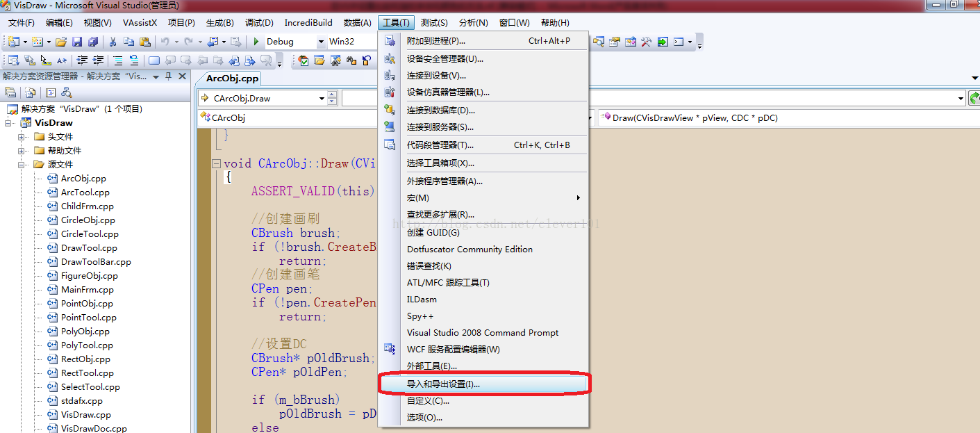
Task: Click the Display Object Member List icon
Action: click(13, 60)
